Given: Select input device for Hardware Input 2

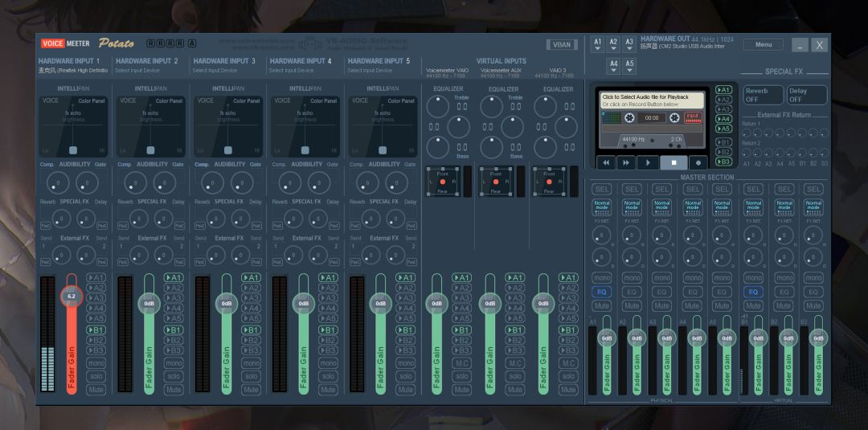Looking at the screenshot, I should 137,71.
